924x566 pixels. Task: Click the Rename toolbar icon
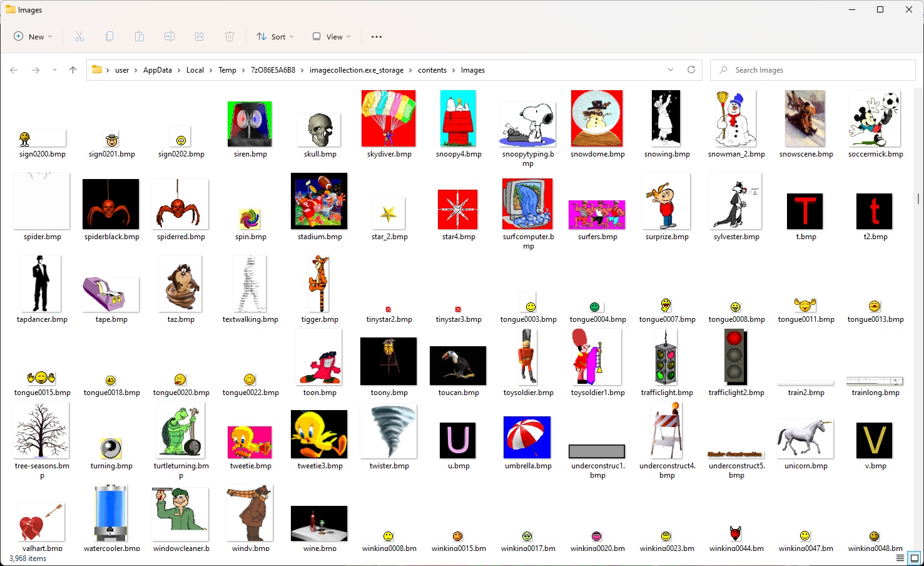[170, 36]
